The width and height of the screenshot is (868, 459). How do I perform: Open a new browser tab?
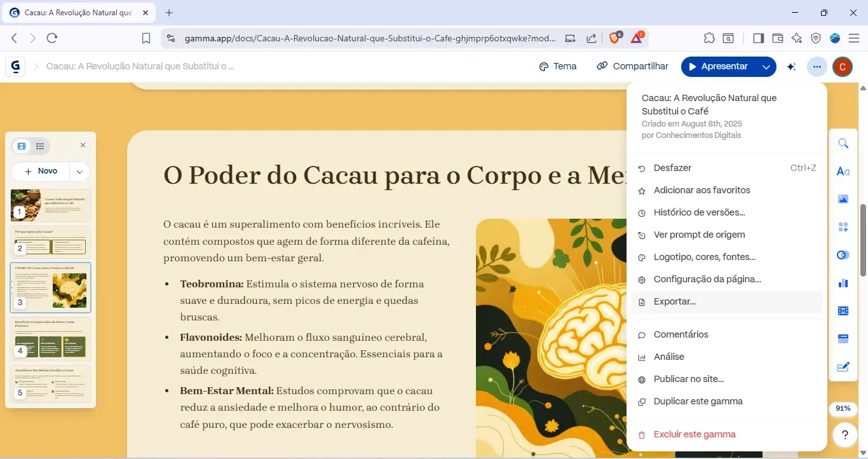(x=169, y=13)
